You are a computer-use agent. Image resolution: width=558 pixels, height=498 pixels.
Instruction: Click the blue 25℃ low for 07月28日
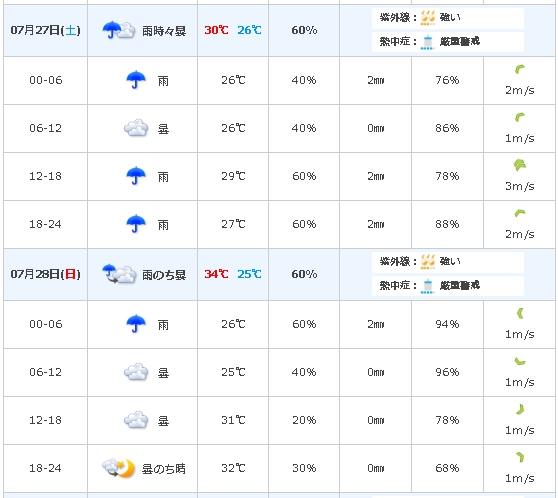(249, 274)
